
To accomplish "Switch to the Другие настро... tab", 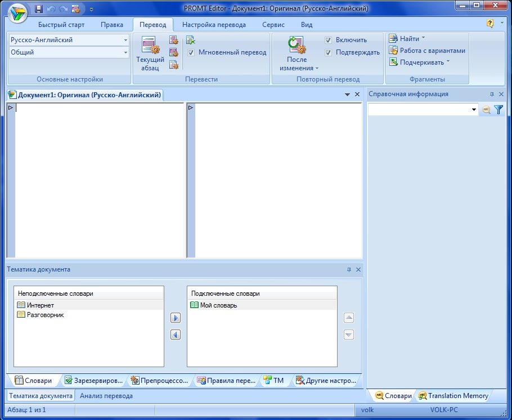I will tap(326, 381).
